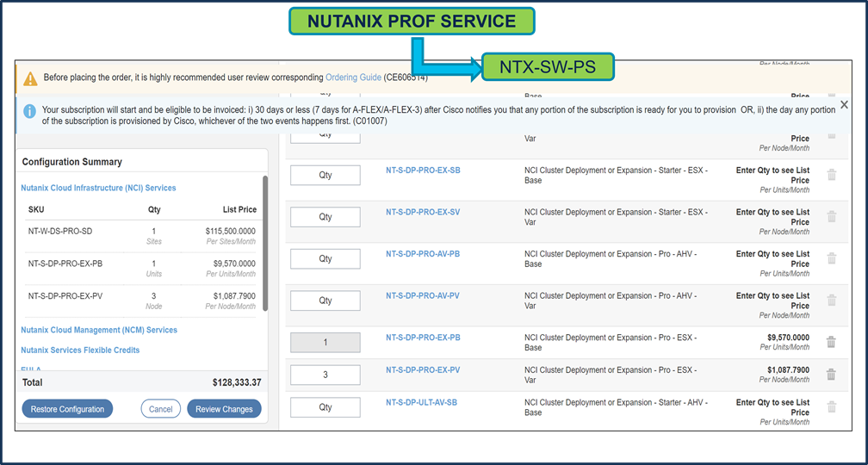This screenshot has width=868, height=465.
Task: Open the NT-S-DP-ULT-AV-SB SKU link
Action: point(421,402)
